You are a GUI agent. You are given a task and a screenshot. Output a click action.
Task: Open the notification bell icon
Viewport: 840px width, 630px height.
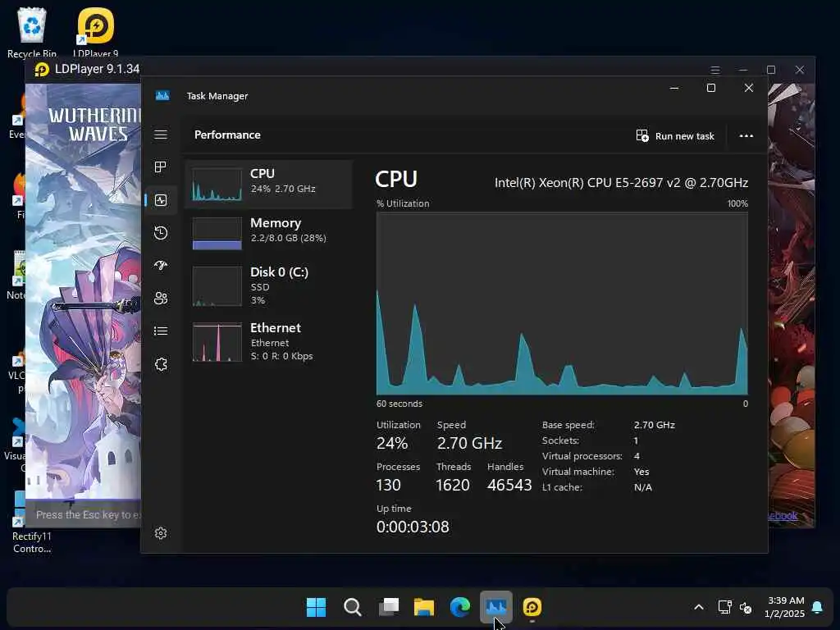click(x=817, y=607)
